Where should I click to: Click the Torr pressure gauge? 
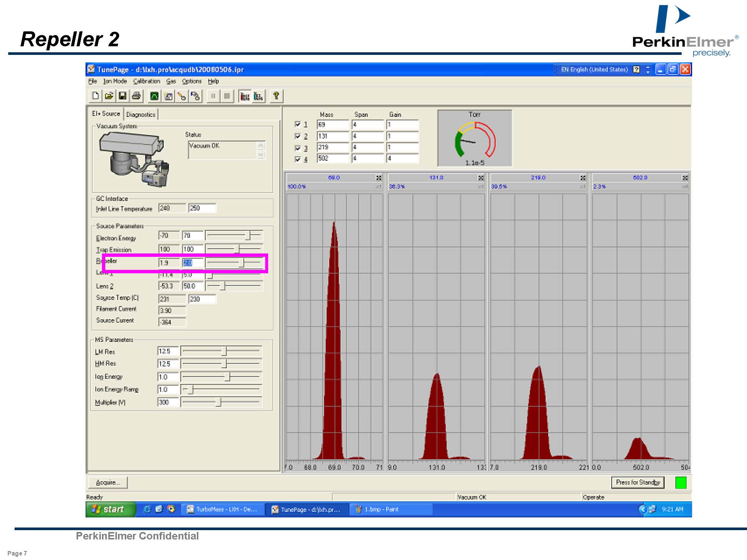tap(475, 138)
